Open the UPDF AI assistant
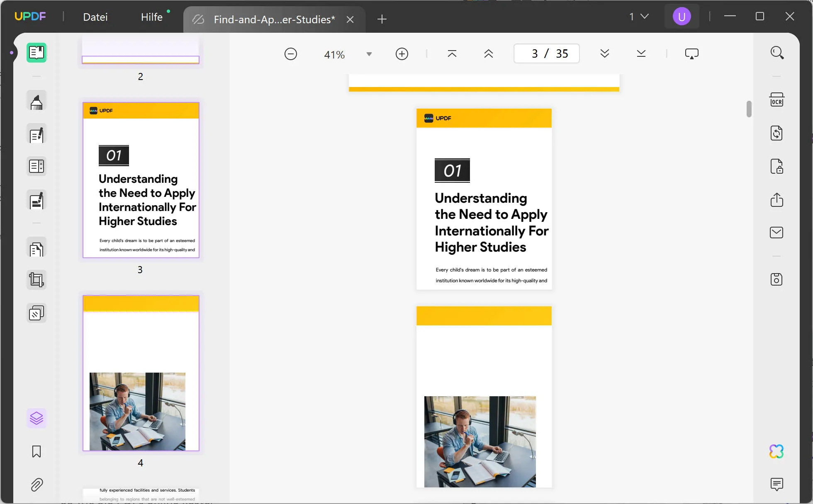Viewport: 813px width, 504px height. pos(777,451)
